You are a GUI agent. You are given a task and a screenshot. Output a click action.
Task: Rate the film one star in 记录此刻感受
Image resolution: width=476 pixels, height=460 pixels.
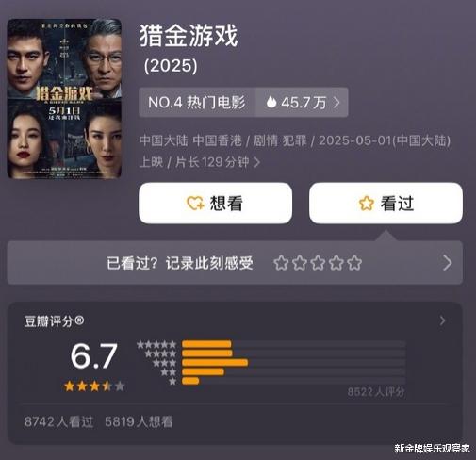pos(281,263)
